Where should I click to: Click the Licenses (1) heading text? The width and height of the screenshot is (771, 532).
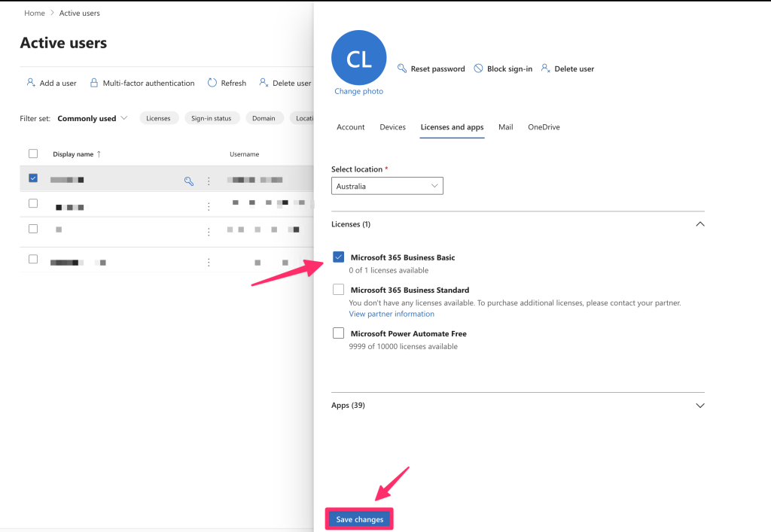351,224
